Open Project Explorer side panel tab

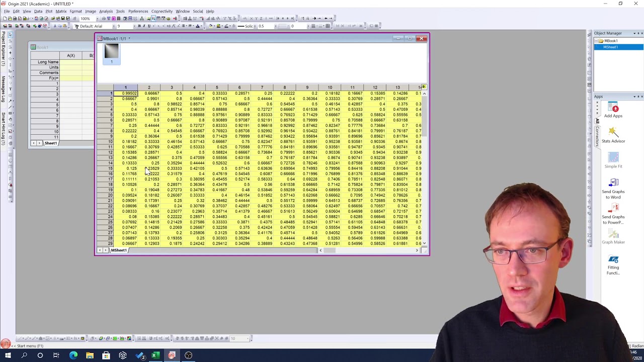(3, 49)
